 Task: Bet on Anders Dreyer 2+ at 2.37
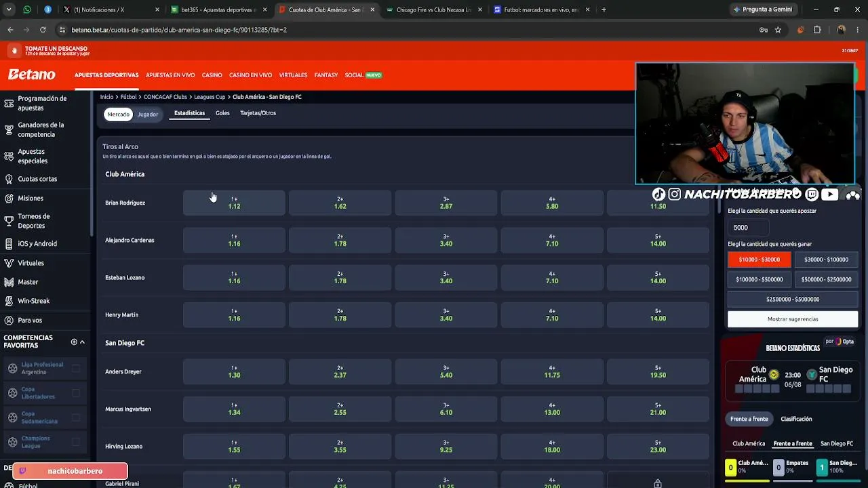[340, 371]
